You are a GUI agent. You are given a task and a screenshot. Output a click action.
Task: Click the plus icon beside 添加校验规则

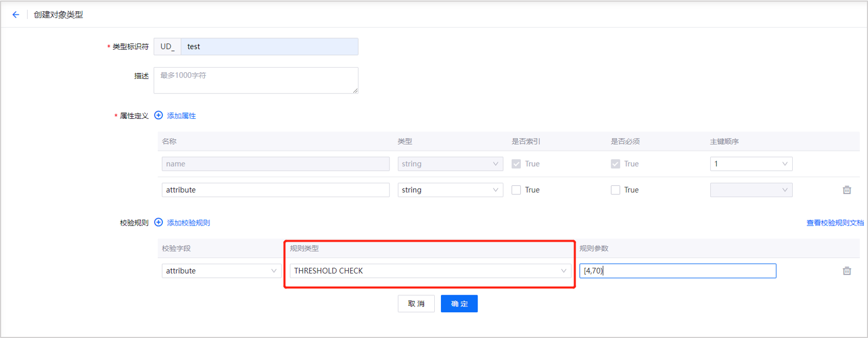click(x=158, y=222)
